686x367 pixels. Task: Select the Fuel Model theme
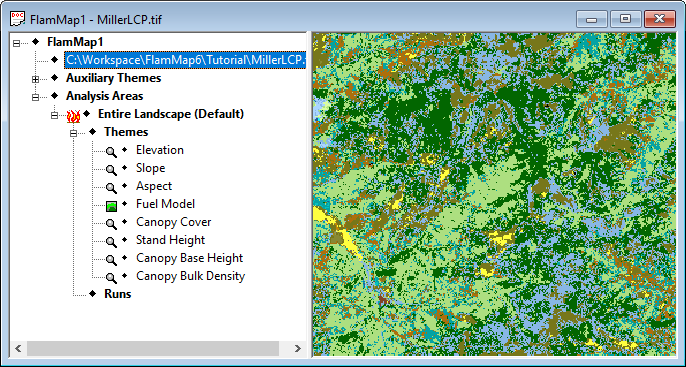tap(165, 204)
